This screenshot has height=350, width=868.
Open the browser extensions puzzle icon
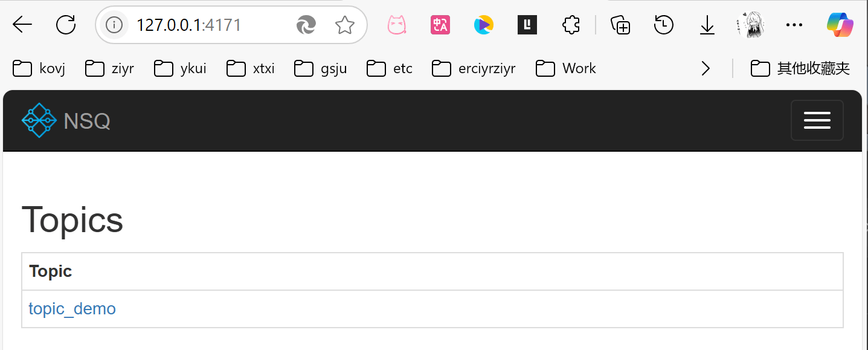(x=571, y=25)
